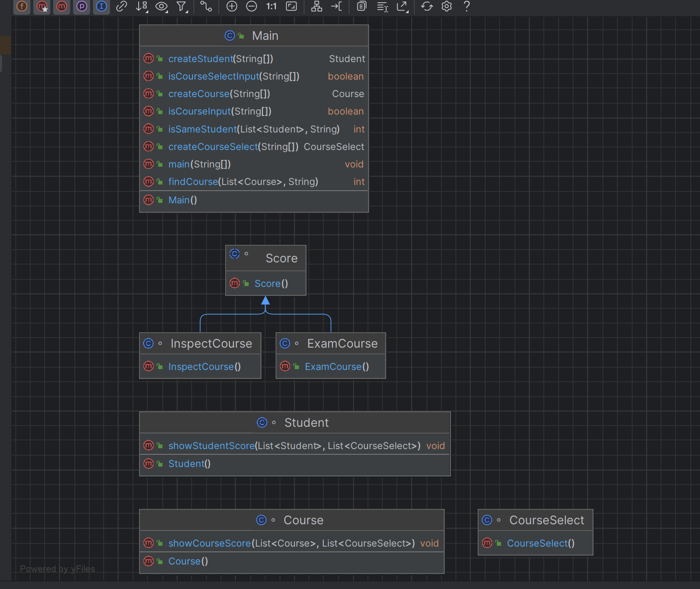Image resolution: width=700 pixels, height=589 pixels.
Task: Click the createStudent method in Main
Action: [200, 59]
